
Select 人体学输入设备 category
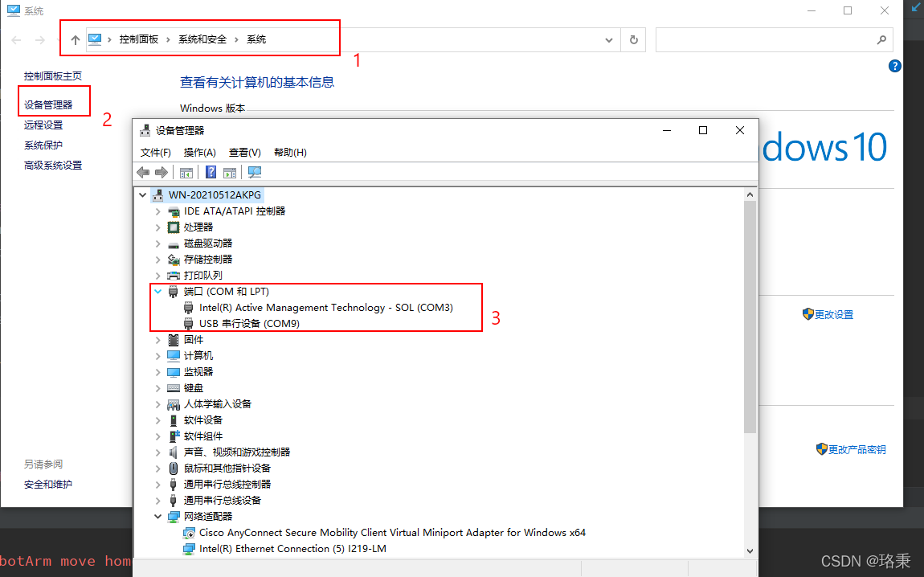pos(218,403)
